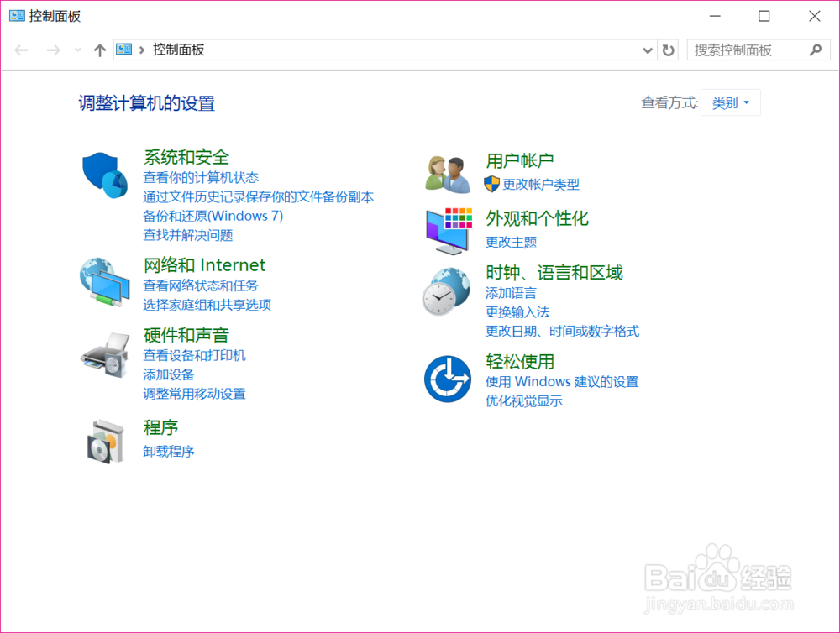
Task: Open the Hardware and Sound printer icon
Action: pyautogui.click(x=105, y=355)
